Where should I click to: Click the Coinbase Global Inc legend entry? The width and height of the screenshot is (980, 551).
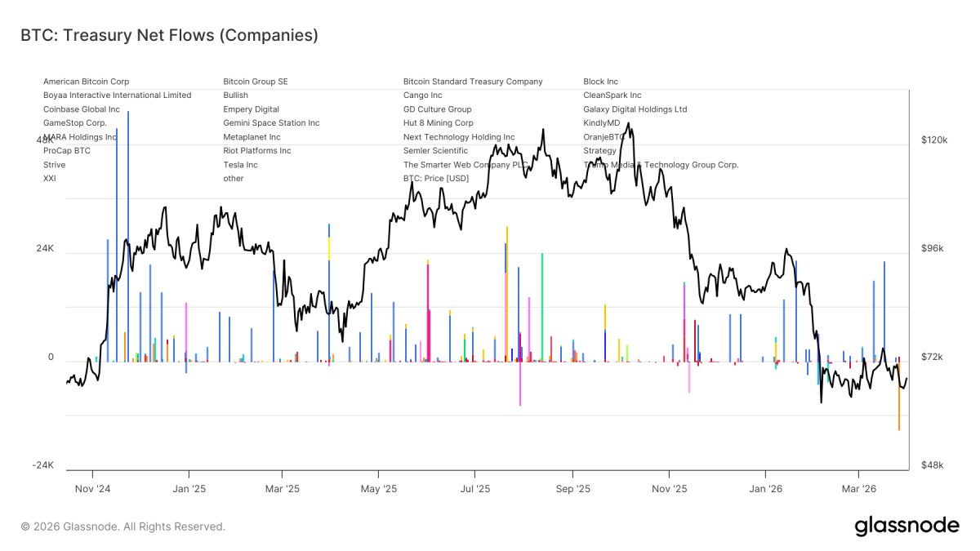click(82, 109)
